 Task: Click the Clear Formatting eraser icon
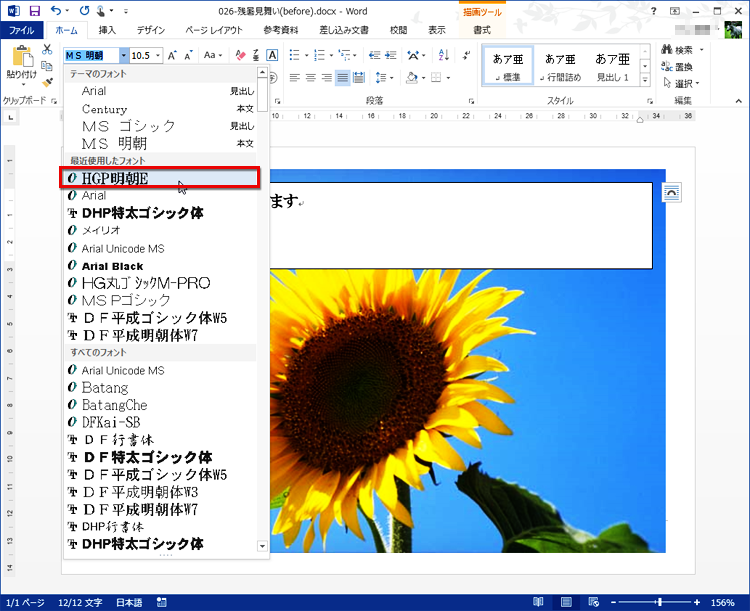pos(241,56)
